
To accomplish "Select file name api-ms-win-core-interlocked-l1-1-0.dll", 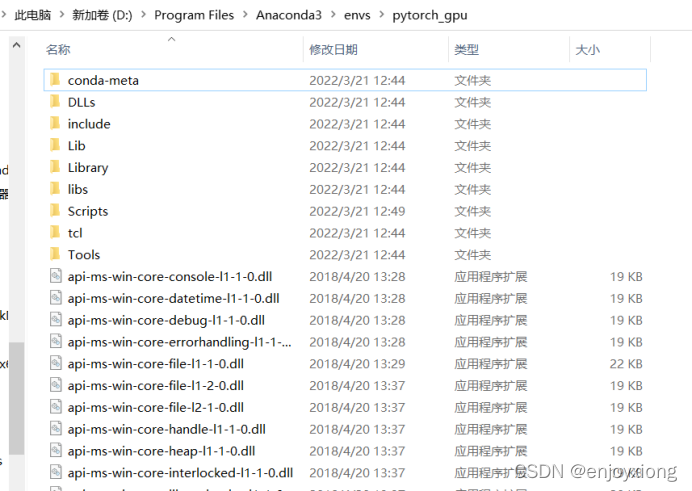I will 181,472.
